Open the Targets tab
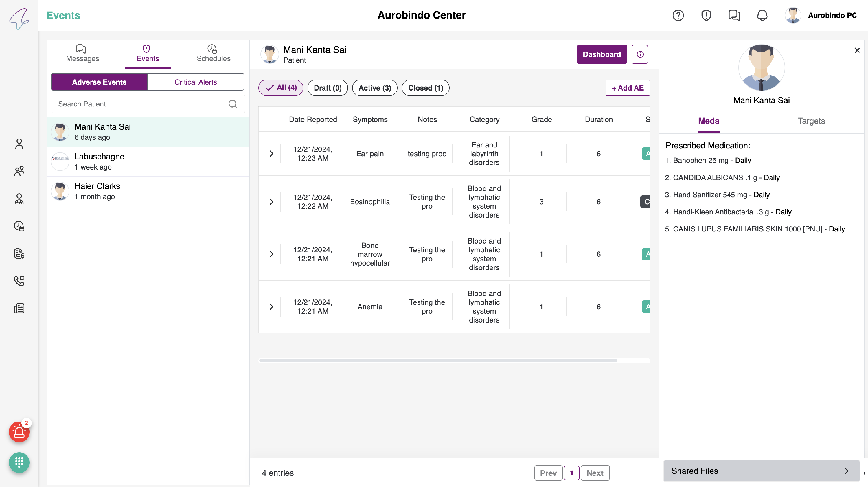Image resolution: width=868 pixels, height=487 pixels. coord(811,121)
